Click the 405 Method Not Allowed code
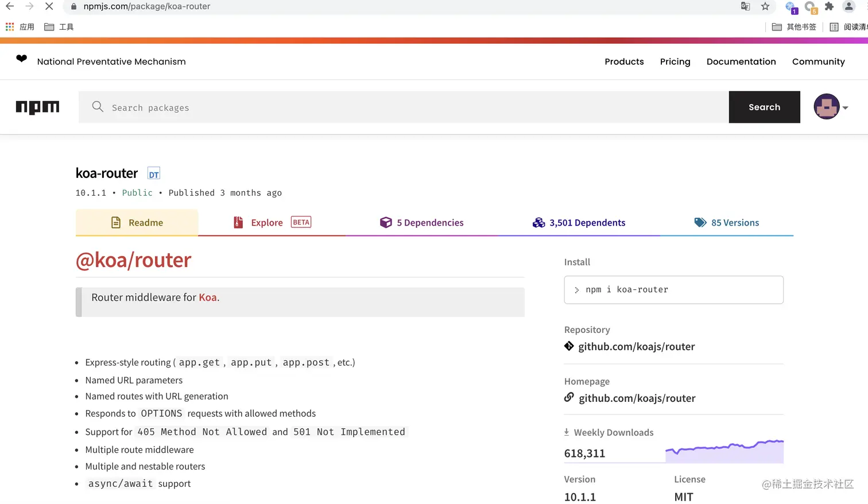 tap(202, 432)
